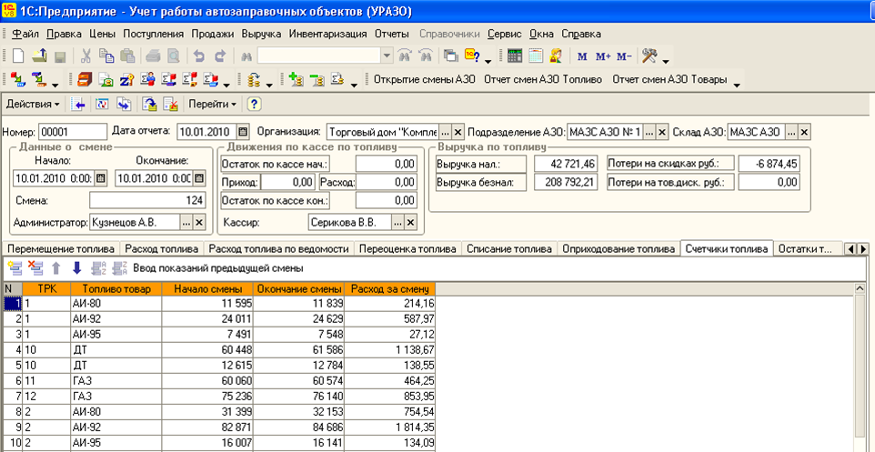Click the delete row red X icon
The height and width of the screenshot is (452, 875).
coord(35,268)
